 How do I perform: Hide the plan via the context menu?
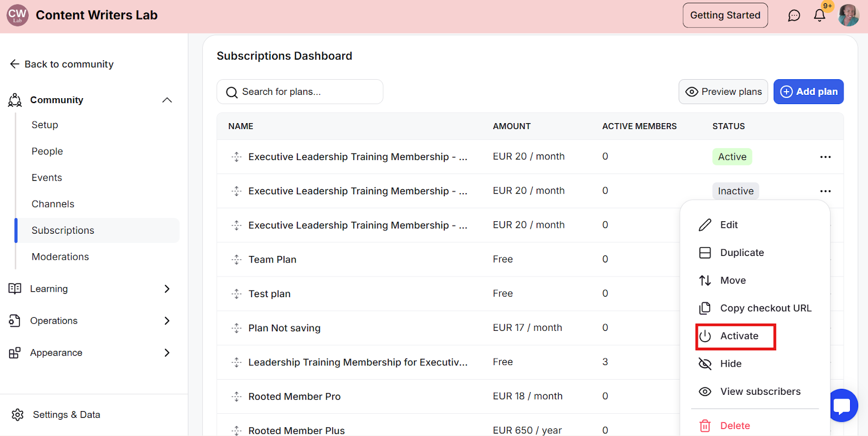(730, 364)
